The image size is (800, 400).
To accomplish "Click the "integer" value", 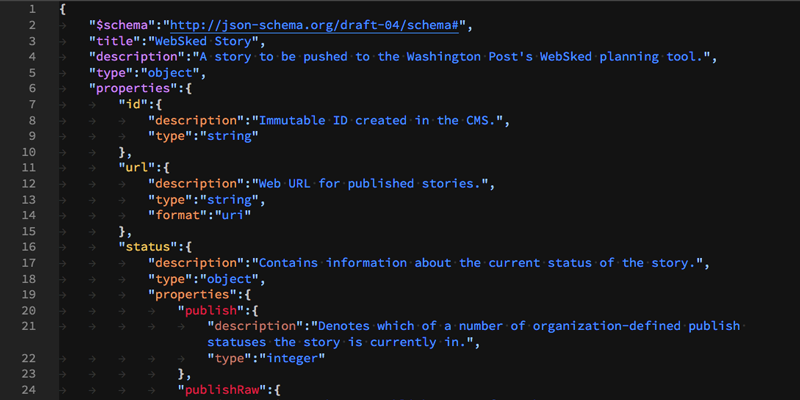I will pos(292,358).
